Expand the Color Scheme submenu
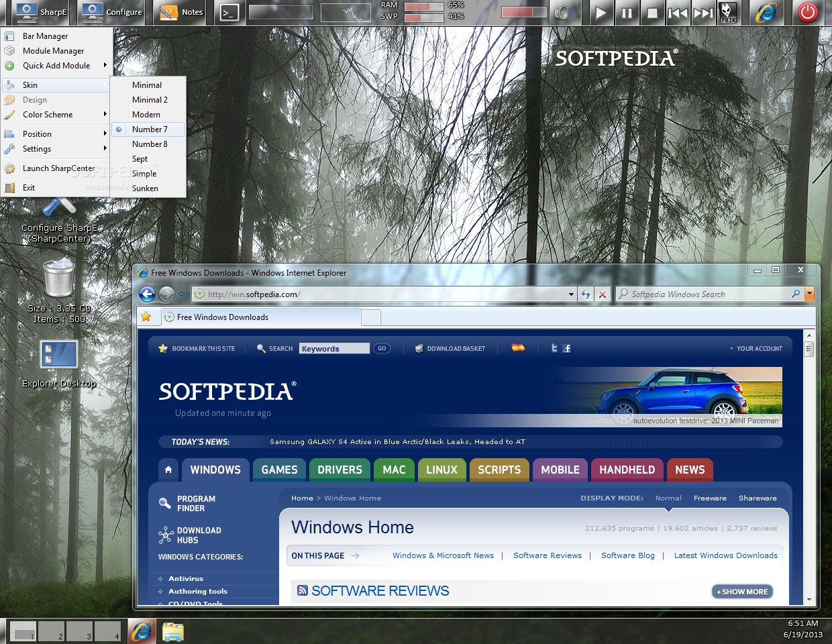832x644 pixels. click(x=57, y=115)
